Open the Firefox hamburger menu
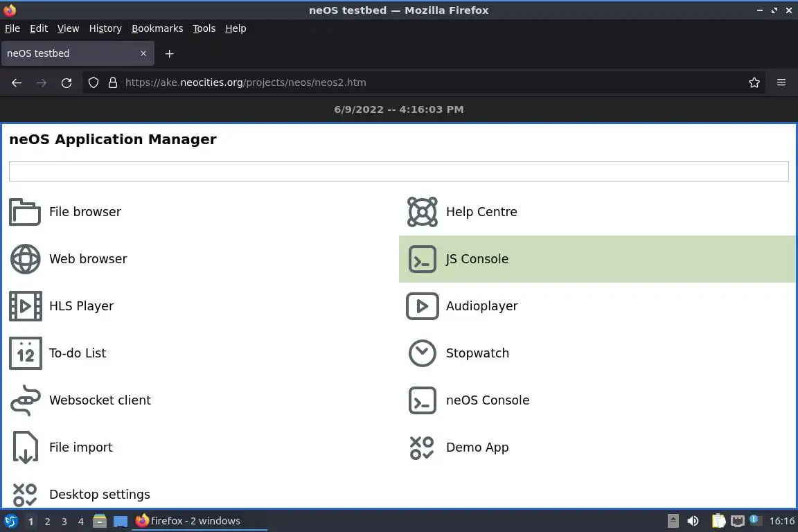Image resolution: width=798 pixels, height=532 pixels. (781, 82)
